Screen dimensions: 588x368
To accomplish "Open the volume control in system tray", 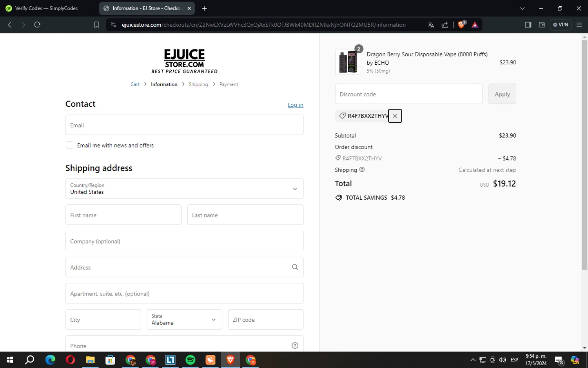I will 502,360.
